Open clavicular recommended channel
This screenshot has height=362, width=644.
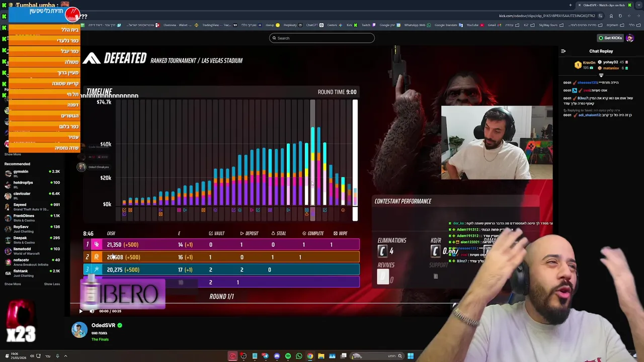[32, 196]
